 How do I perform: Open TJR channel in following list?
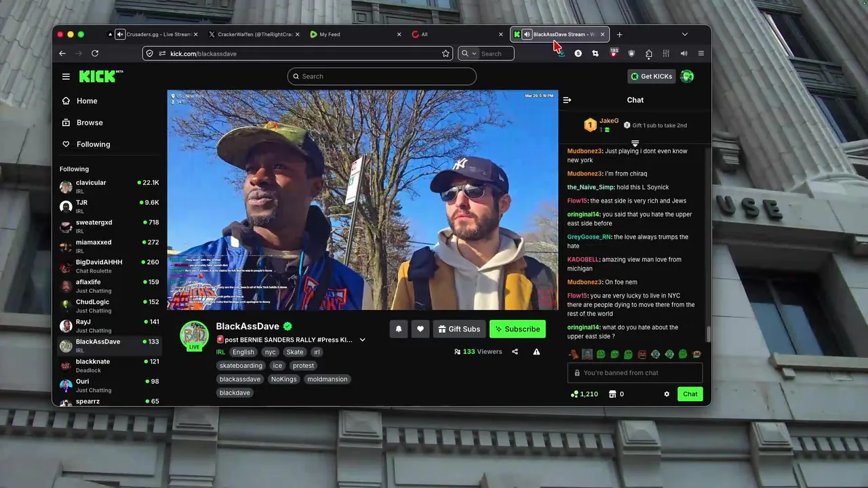pyautogui.click(x=109, y=206)
